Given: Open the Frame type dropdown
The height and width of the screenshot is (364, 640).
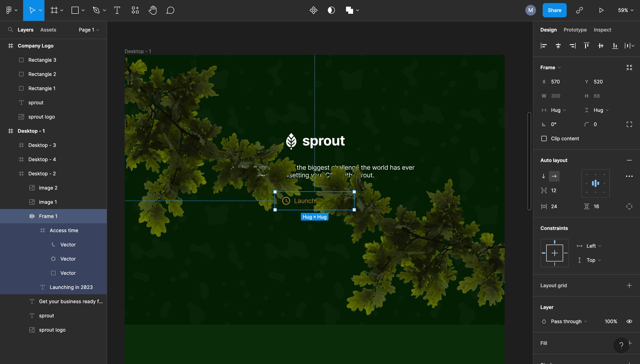Looking at the screenshot, I should pos(550,68).
